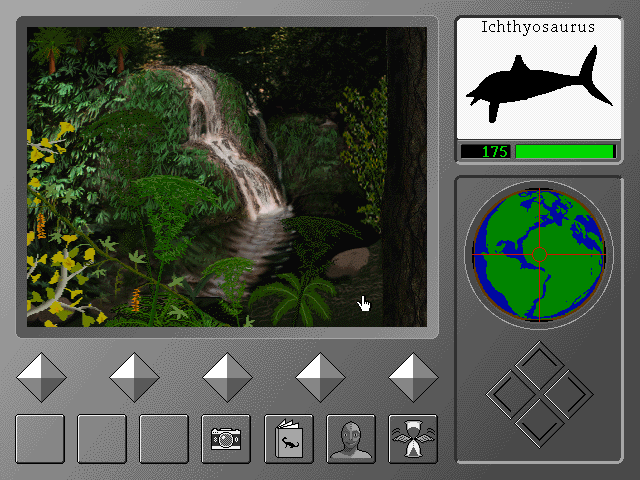
Task: Click the second empty inventory slot
Action: point(102,439)
